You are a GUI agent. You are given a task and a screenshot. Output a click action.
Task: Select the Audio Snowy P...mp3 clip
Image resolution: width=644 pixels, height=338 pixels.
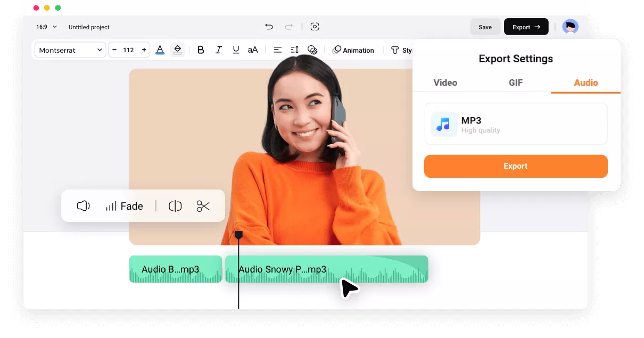[x=326, y=269]
